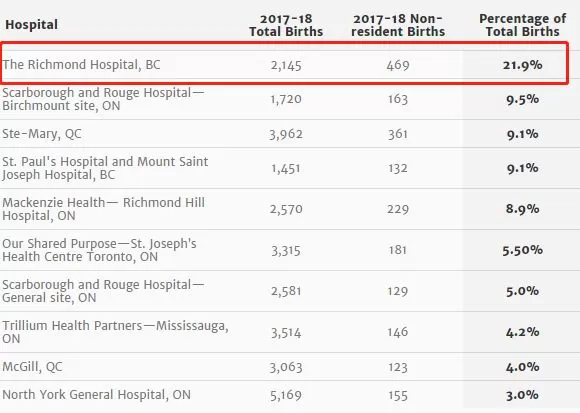Click the 146 non-resident births cell
580x413 pixels.
[398, 332]
